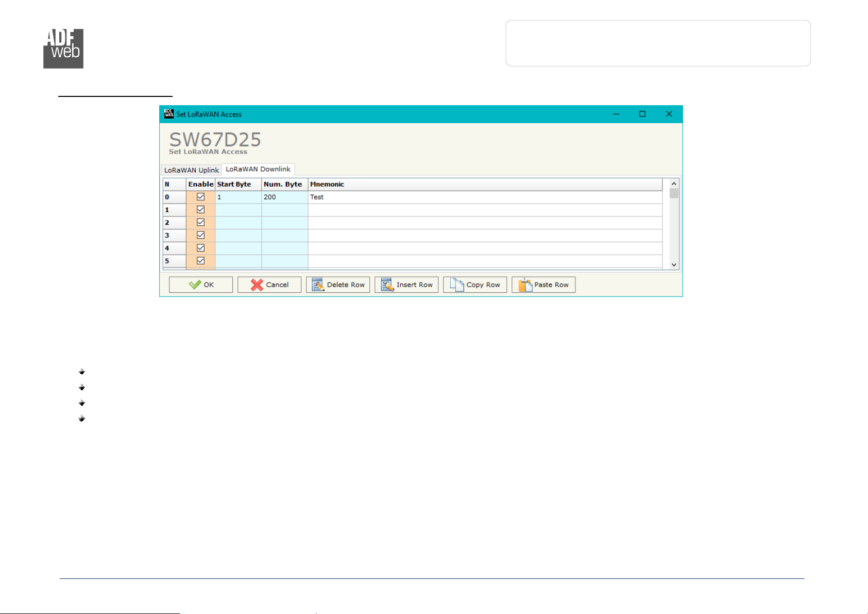Click the Delete Row button
This screenshot has width=868, height=614.
point(338,285)
